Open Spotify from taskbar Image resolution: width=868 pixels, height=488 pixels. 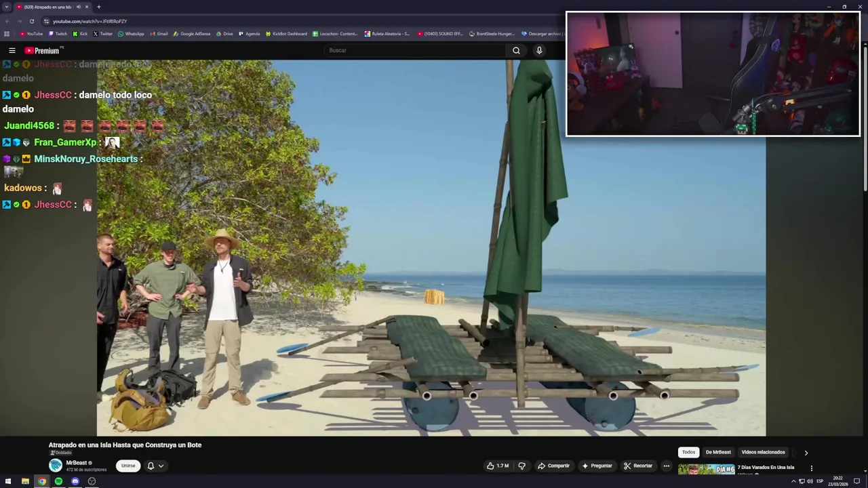click(58, 481)
